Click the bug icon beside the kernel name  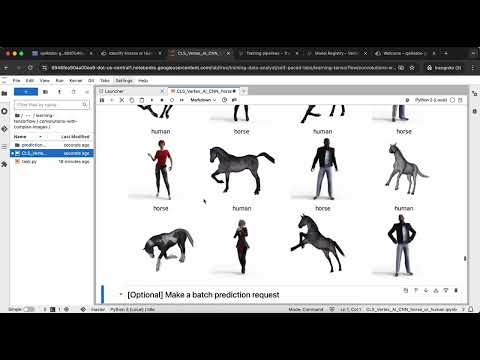click(x=407, y=100)
